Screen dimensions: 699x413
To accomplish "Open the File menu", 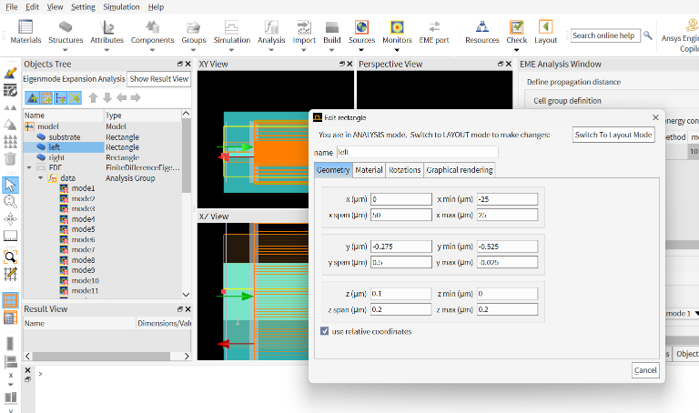I will [x=11, y=7].
